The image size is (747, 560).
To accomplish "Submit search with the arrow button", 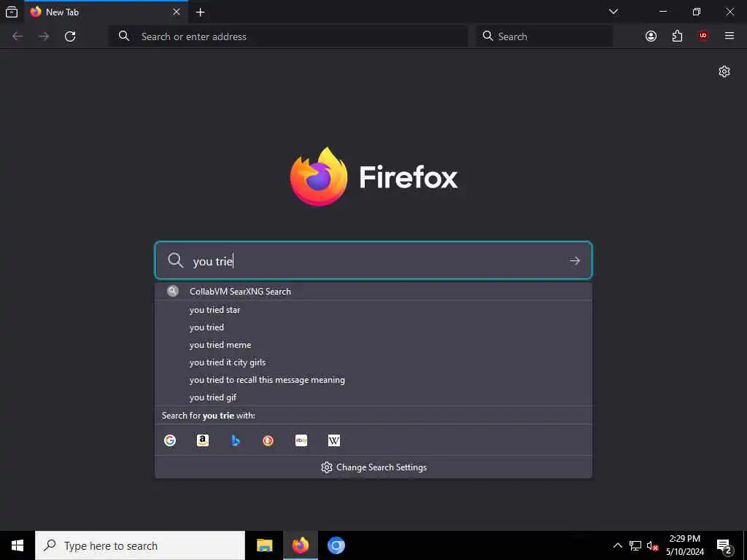I will pyautogui.click(x=575, y=260).
